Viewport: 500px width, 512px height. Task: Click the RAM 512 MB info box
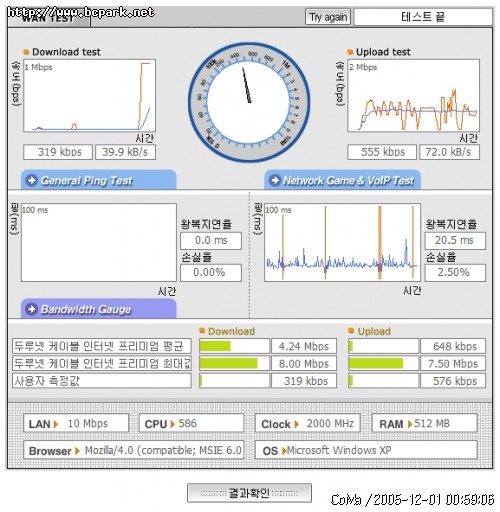click(424, 423)
